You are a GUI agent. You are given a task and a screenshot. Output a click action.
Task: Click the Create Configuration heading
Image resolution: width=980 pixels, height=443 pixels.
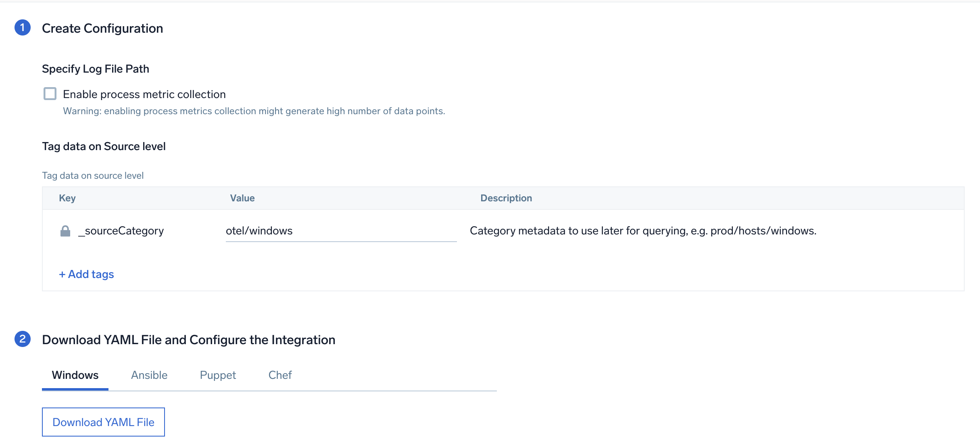click(102, 29)
